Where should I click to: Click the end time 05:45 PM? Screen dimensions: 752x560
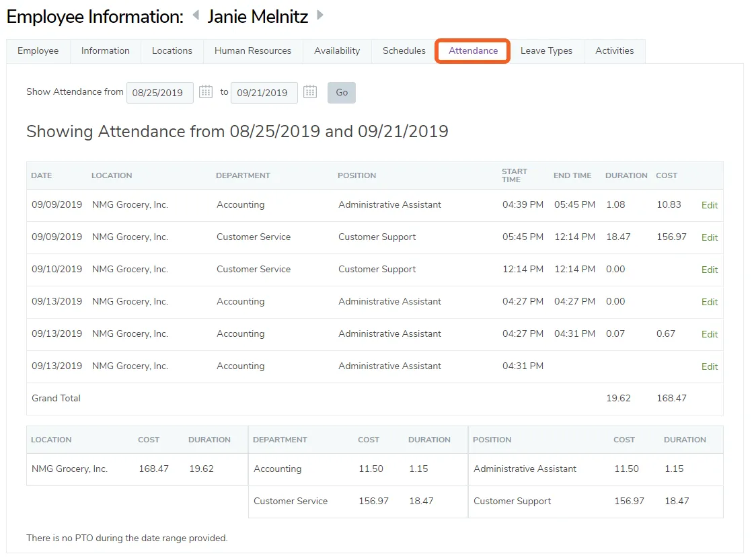tap(574, 205)
